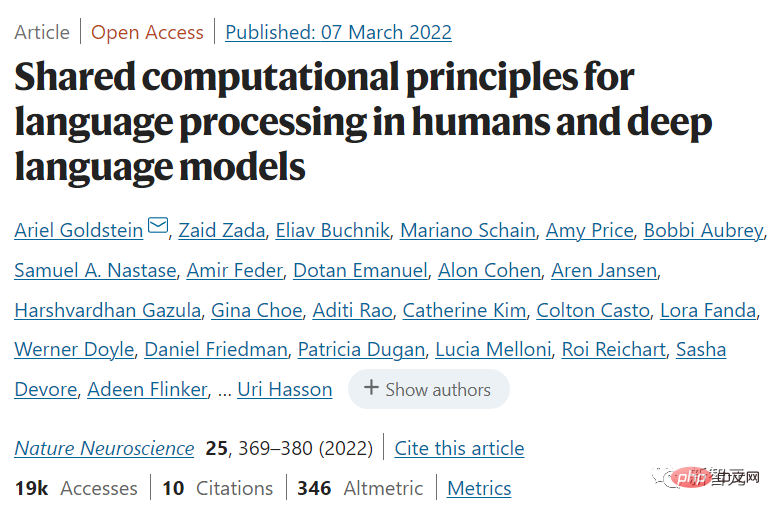This screenshot has width=770, height=510.
Task: Open Werner Doyle author details
Action: pyautogui.click(x=74, y=349)
